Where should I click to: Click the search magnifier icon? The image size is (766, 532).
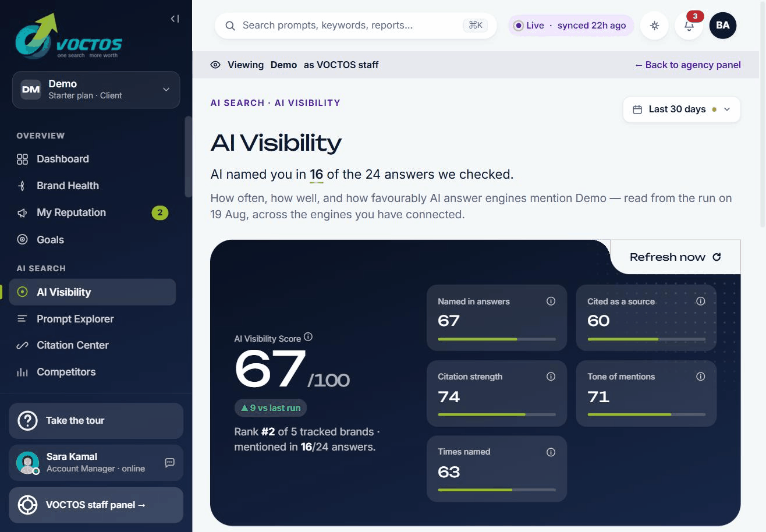point(230,26)
